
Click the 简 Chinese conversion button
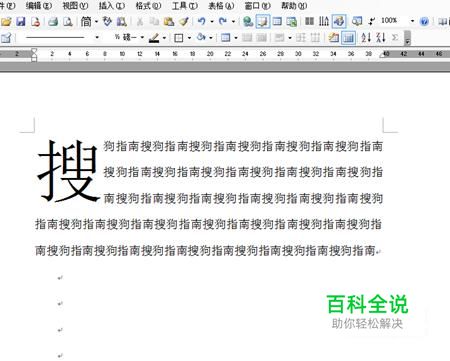[86, 22]
